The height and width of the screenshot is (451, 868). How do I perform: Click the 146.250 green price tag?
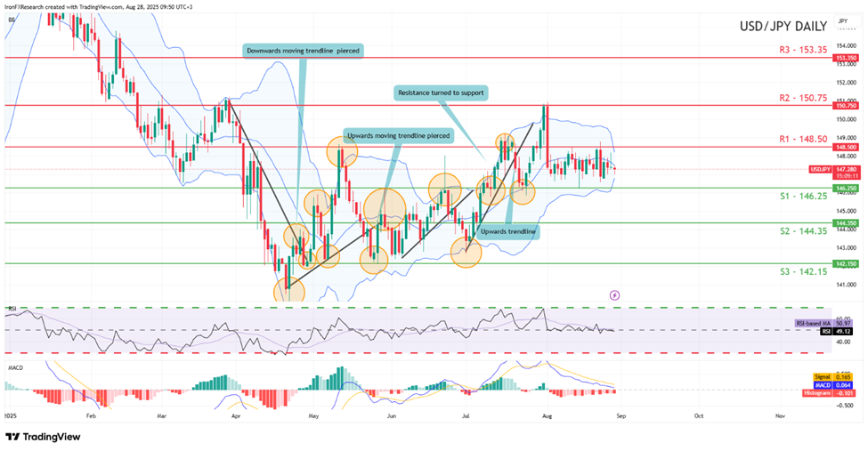(x=846, y=189)
